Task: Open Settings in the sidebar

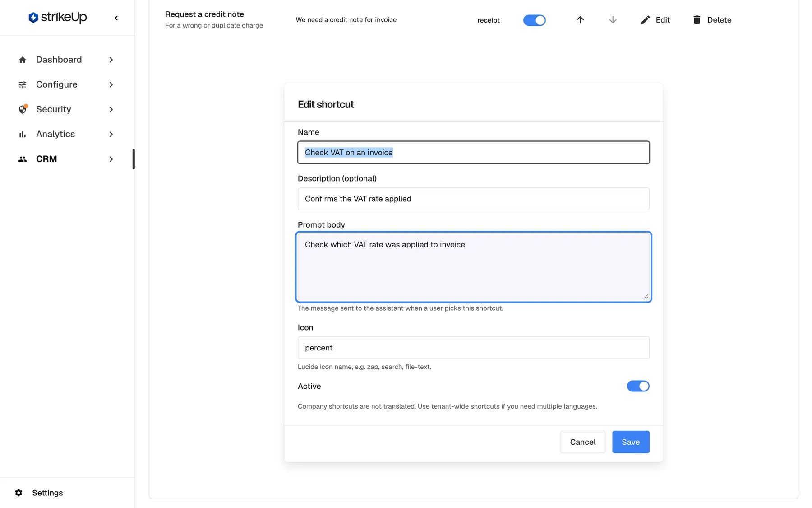Action: [x=47, y=493]
